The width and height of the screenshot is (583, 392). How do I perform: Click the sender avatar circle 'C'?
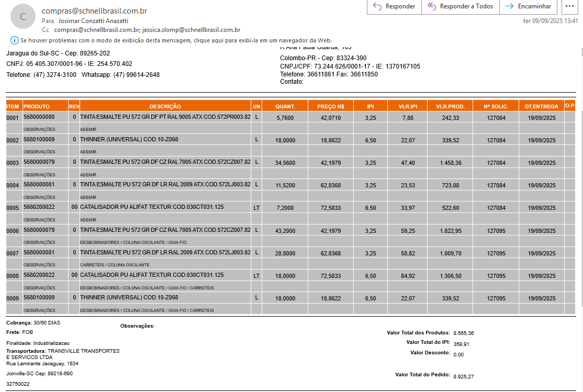click(x=23, y=16)
